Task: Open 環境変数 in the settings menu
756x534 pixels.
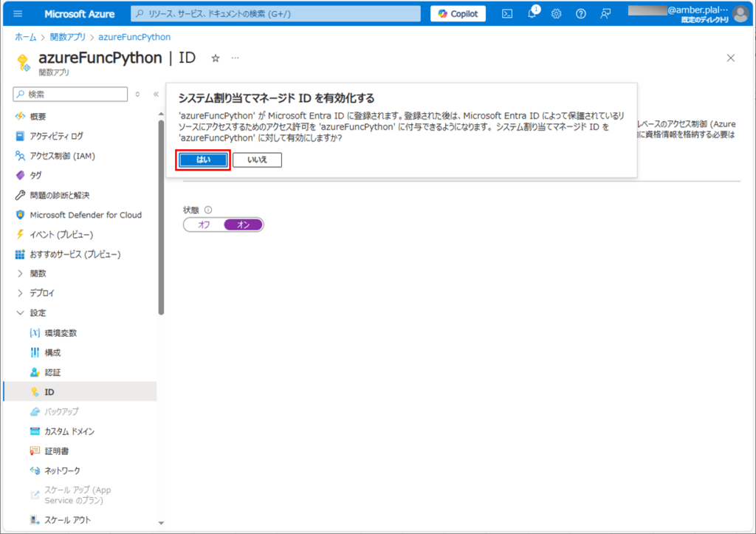Action: [61, 333]
